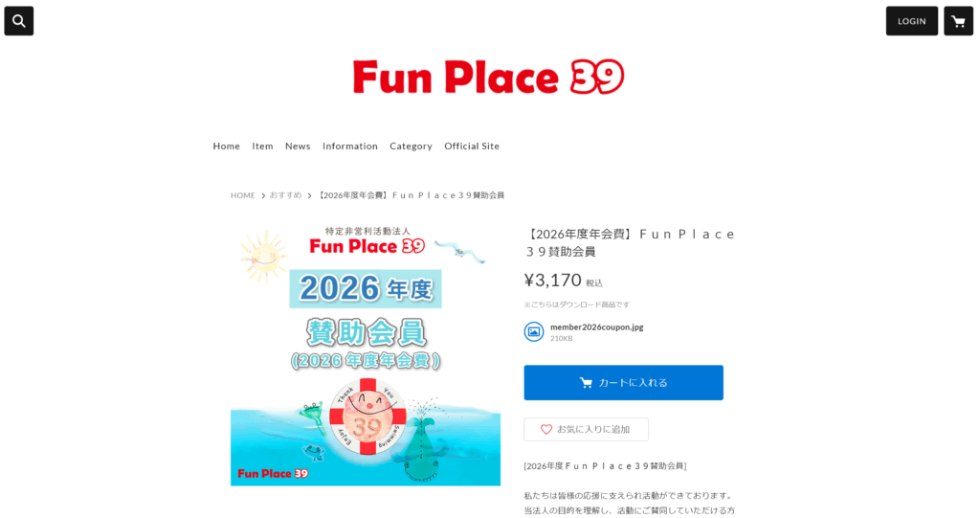Click the member2026coupon.jpg image file icon
Image resolution: width=980 pixels, height=518 pixels.
(534, 331)
